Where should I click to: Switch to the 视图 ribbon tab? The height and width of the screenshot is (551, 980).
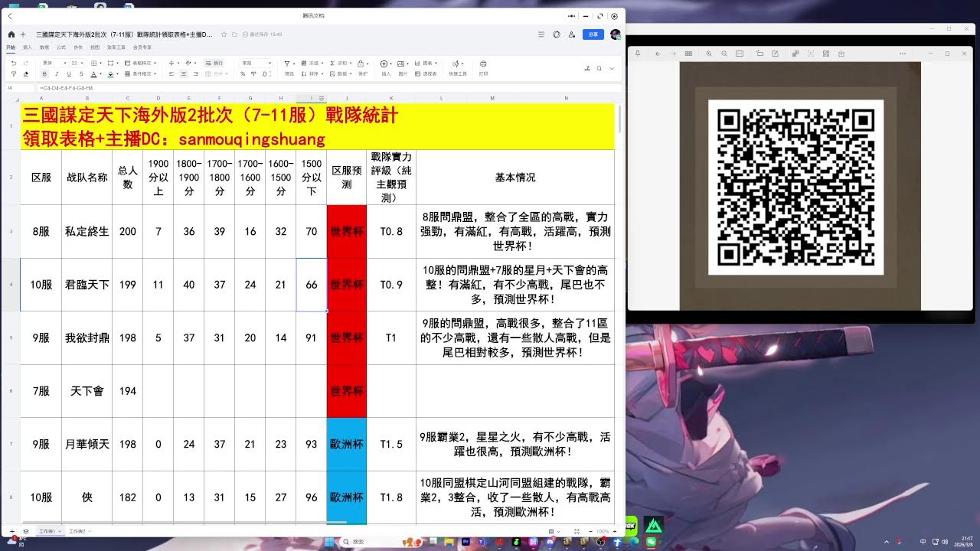tap(95, 47)
